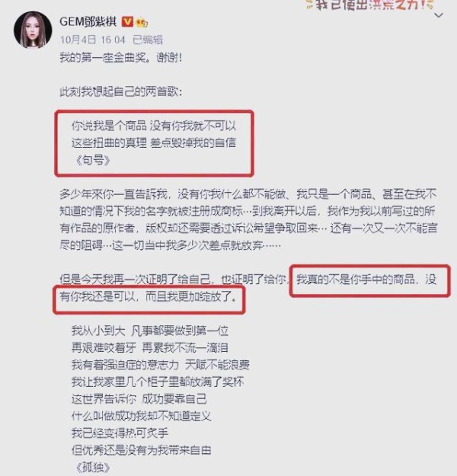The image size is (457, 476).
Task: Open the GEM鄧紫棋 profile avatar
Action: pyautogui.click(x=33, y=30)
